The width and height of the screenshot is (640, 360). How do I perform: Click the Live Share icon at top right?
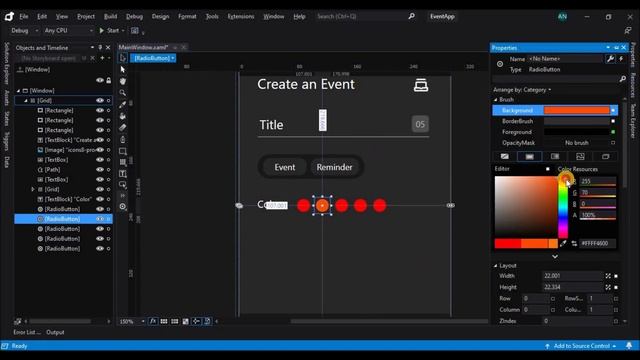[x=628, y=31]
